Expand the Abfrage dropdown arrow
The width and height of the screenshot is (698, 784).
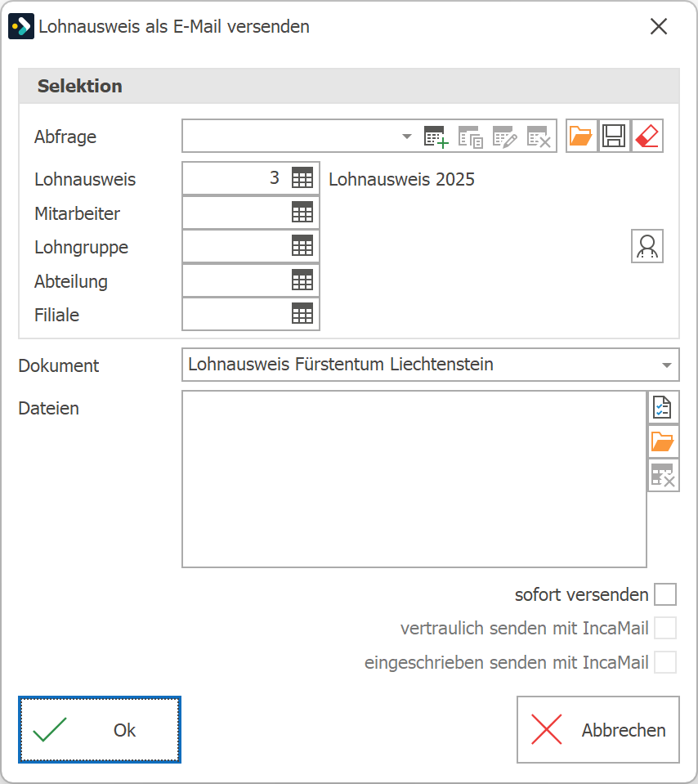point(406,136)
